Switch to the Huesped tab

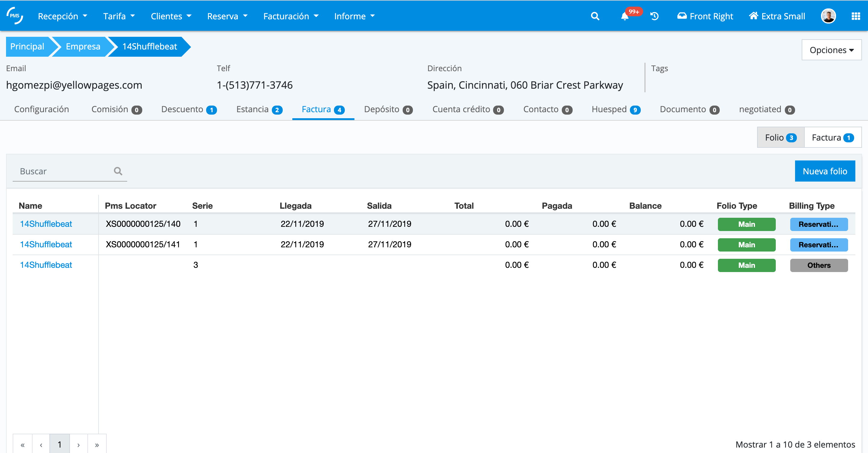(x=615, y=109)
